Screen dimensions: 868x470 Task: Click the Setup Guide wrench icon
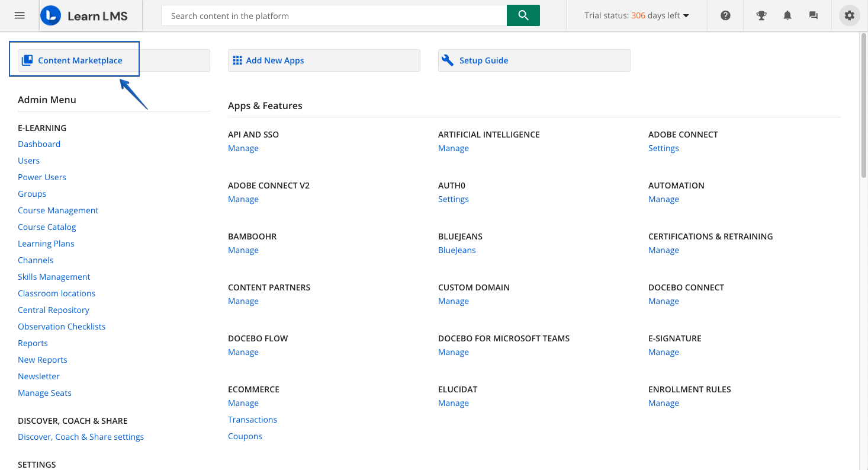(448, 60)
